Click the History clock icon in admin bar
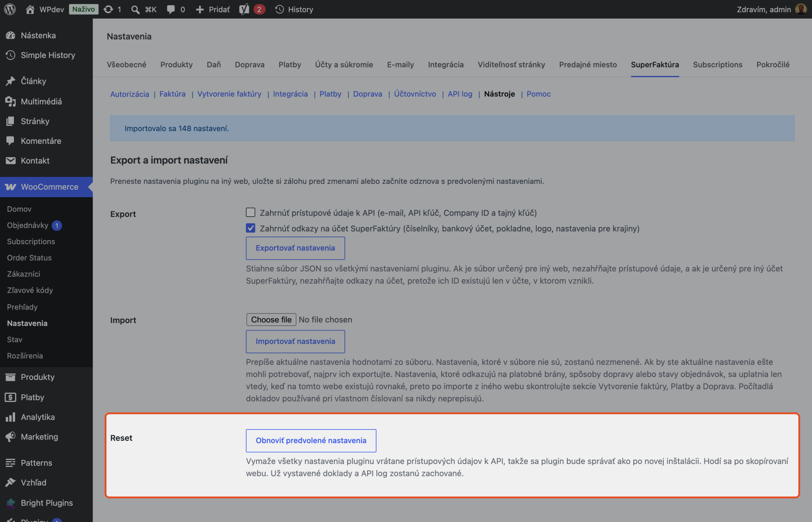The image size is (812, 522). tap(279, 9)
